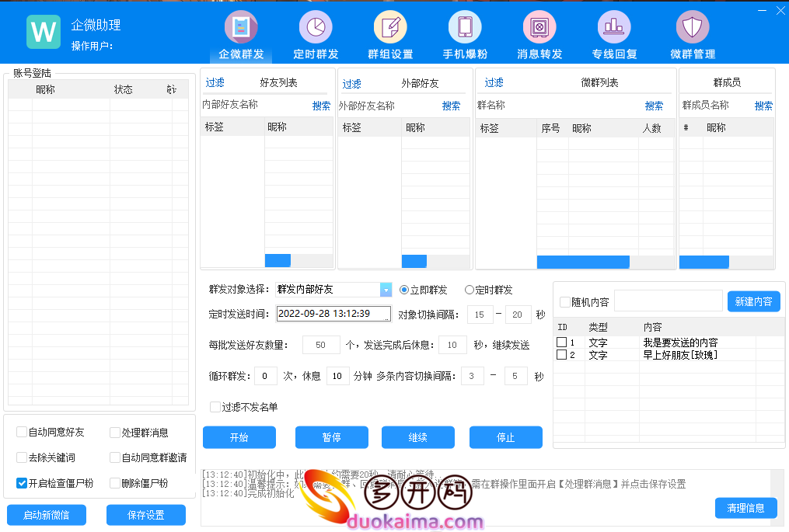This screenshot has height=532, width=789.
Task: Open the 企微群发 icon tab
Action: pos(241,28)
